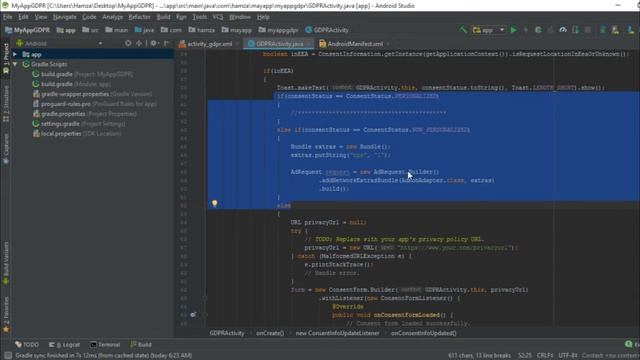
Task: Click cursor position 52:25 in status bar
Action: click(524, 356)
